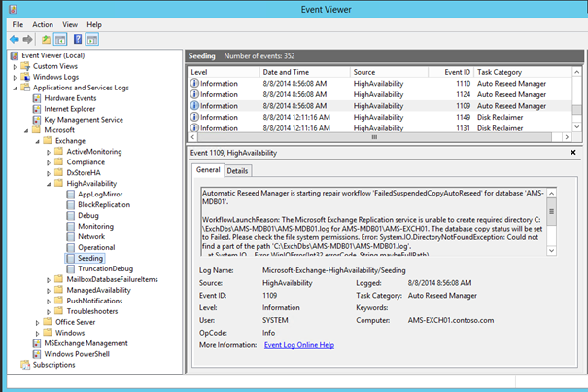This screenshot has width=588, height=392.
Task: Open the Action menu
Action: pyautogui.click(x=43, y=24)
